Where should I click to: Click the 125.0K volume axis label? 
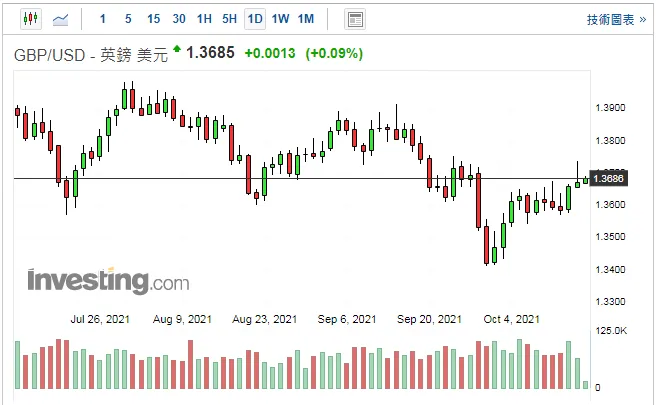(x=611, y=331)
